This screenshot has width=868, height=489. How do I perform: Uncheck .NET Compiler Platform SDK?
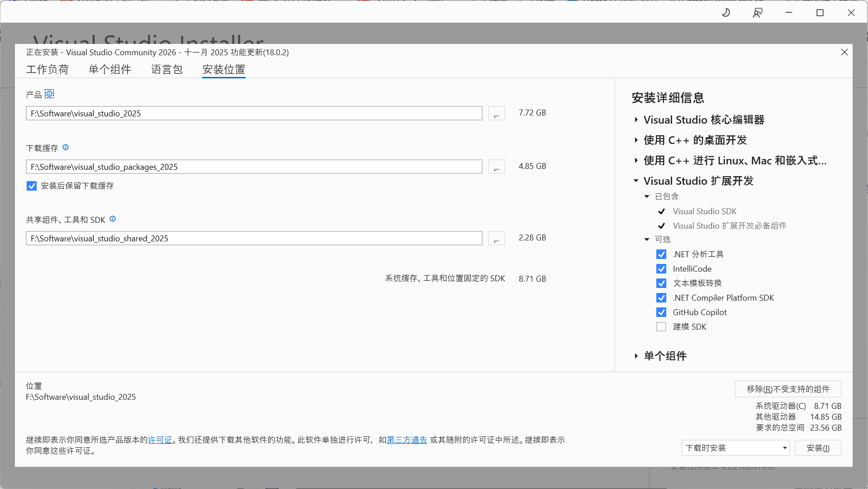[x=661, y=298]
